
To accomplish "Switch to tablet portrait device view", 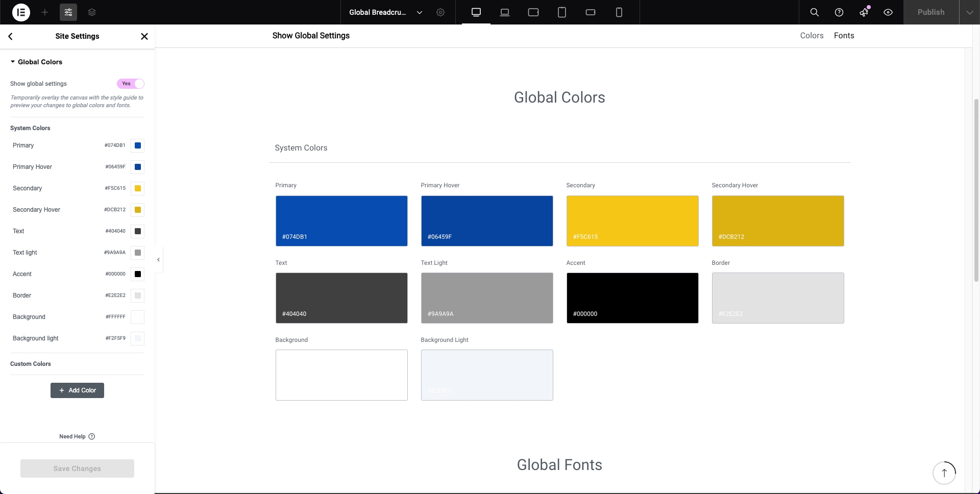I will pos(562,12).
